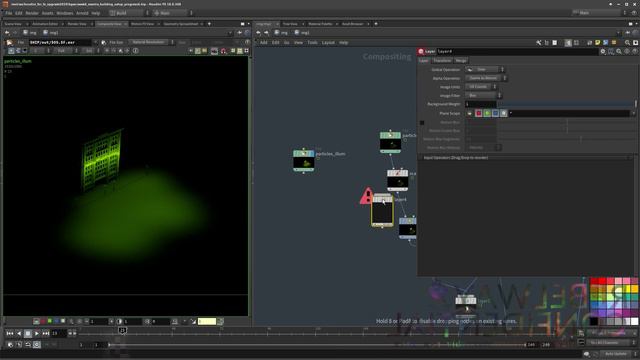This screenshot has height=360, width=640.
Task: Edit the viewer File path field
Action: (x=60, y=42)
